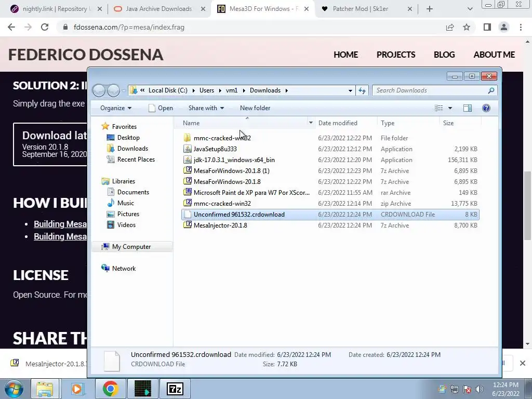Open Organize dropdown menu

[116, 108]
